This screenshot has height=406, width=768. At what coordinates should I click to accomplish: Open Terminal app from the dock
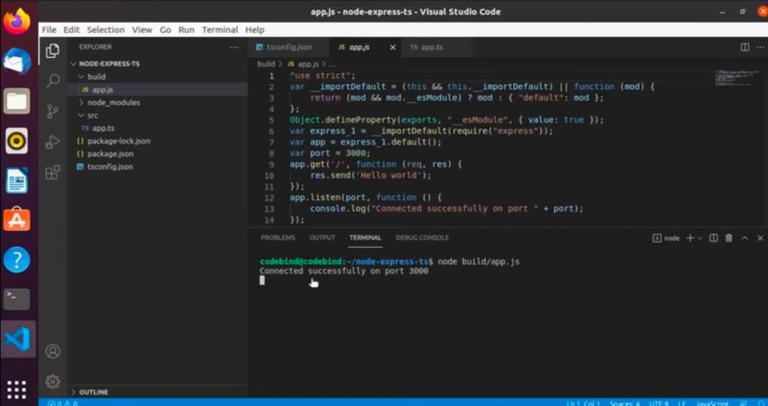coord(17,299)
